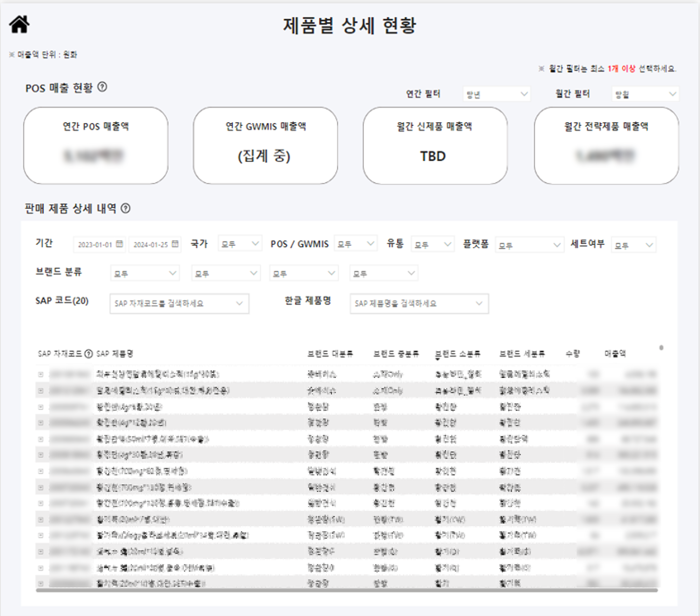
Task: Click the horizontal scrollbar under the table
Action: point(346,590)
